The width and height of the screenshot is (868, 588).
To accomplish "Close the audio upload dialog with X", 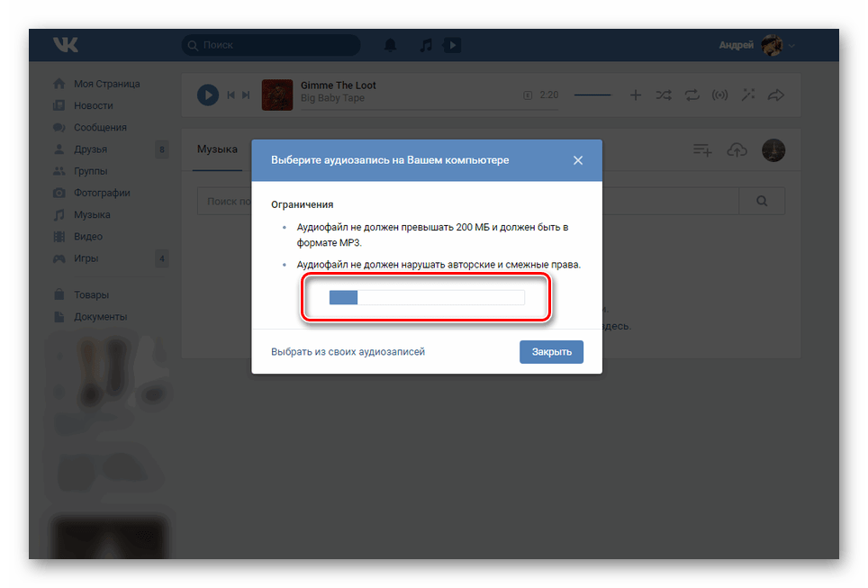I will (x=578, y=160).
